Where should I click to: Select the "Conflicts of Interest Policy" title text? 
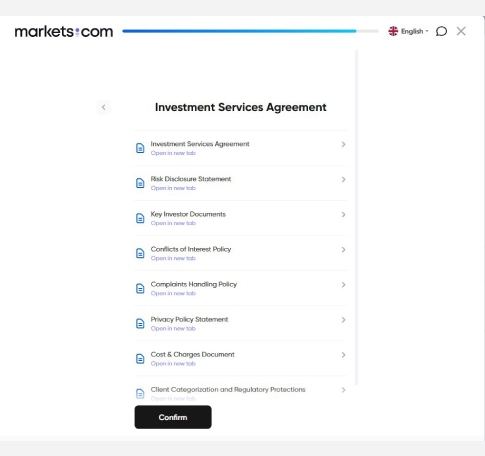pyautogui.click(x=191, y=249)
